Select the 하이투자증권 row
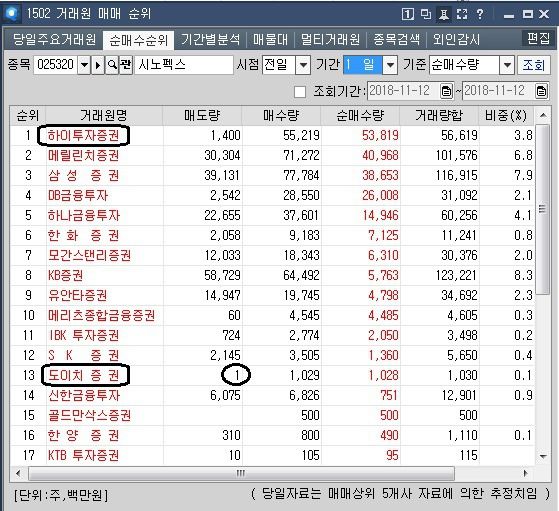The image size is (559, 511). 272,136
